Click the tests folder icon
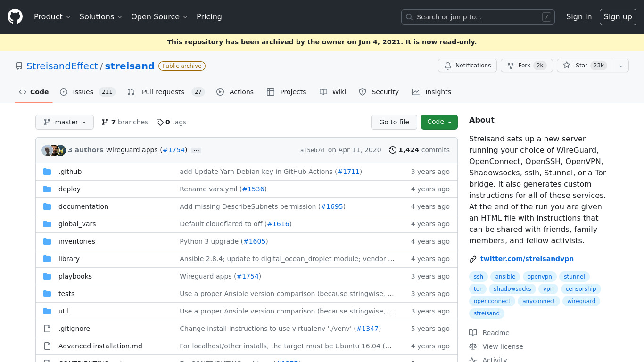The width and height of the screenshot is (644, 362). point(47,294)
